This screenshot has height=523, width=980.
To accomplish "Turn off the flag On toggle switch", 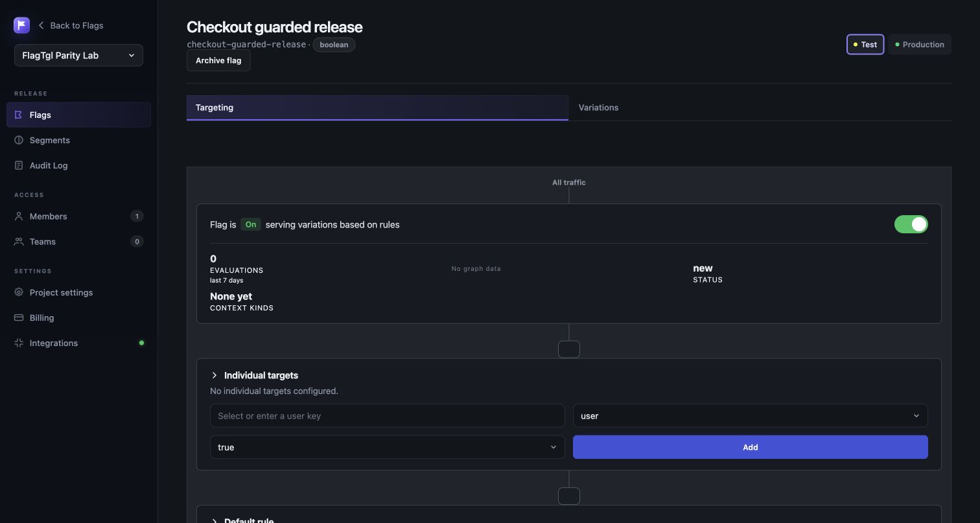I will coord(911,224).
